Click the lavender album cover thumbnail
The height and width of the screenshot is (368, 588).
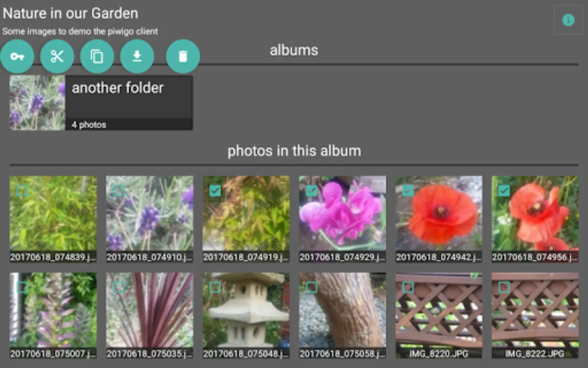point(37,103)
